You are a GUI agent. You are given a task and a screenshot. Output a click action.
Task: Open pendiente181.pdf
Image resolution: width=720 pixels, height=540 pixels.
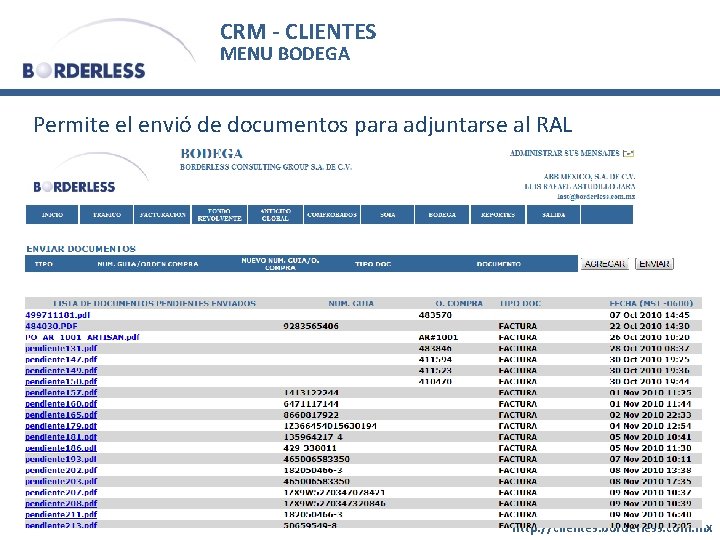61,437
